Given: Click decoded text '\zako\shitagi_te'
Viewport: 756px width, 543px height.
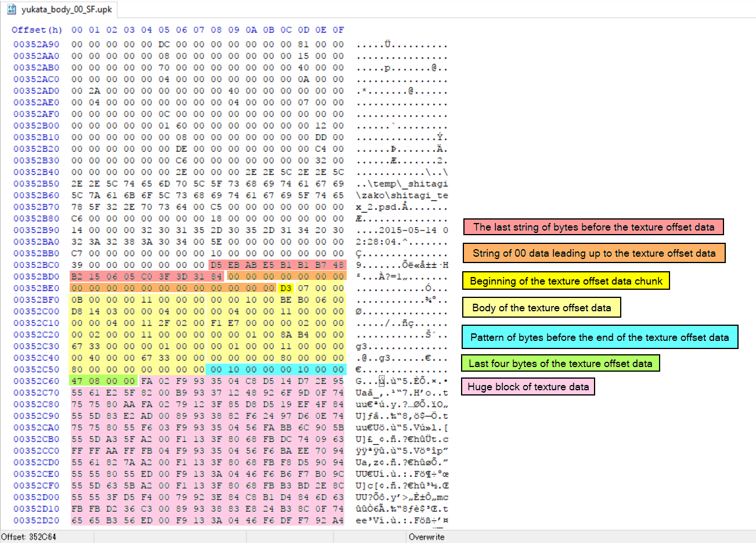Looking at the screenshot, I should (x=402, y=195).
